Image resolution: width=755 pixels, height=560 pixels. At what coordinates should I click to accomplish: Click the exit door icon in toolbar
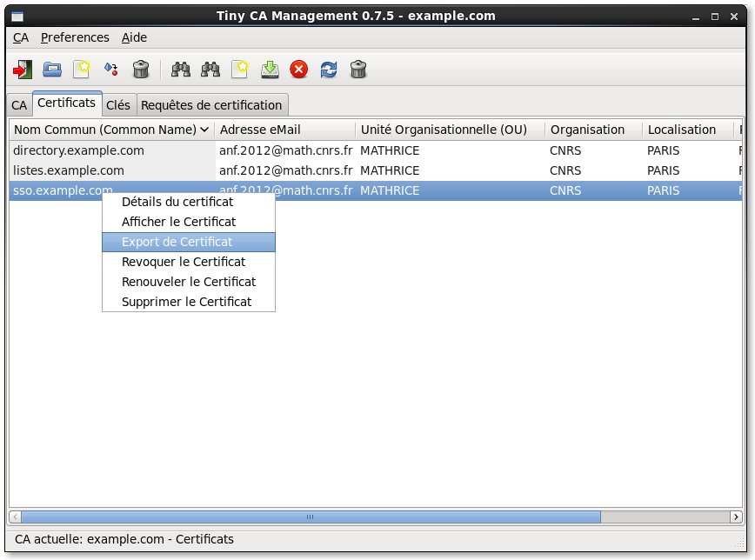click(22, 70)
